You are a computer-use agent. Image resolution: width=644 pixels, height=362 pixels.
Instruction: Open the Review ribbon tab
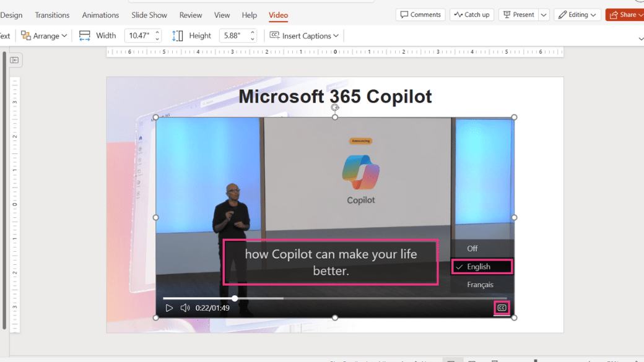[x=190, y=14]
